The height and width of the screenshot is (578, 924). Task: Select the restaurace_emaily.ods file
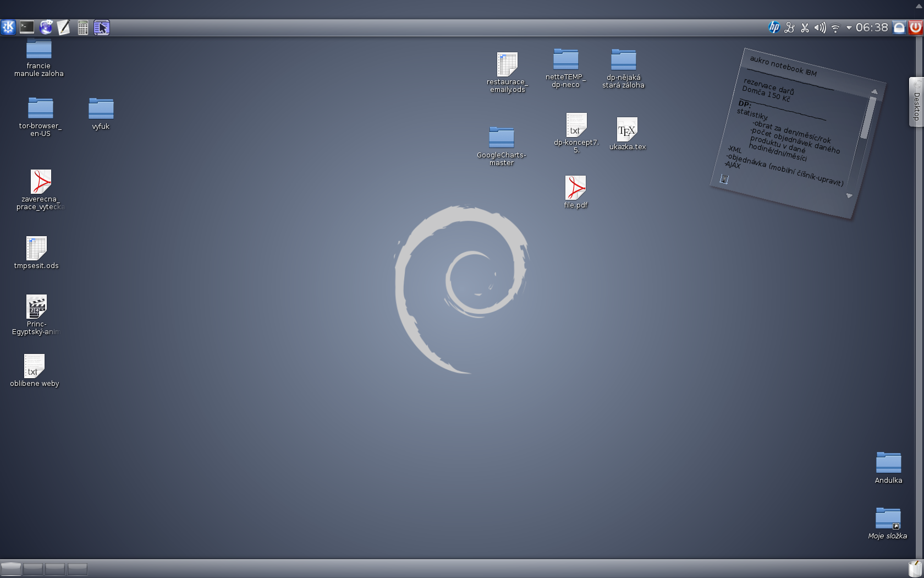tap(507, 73)
